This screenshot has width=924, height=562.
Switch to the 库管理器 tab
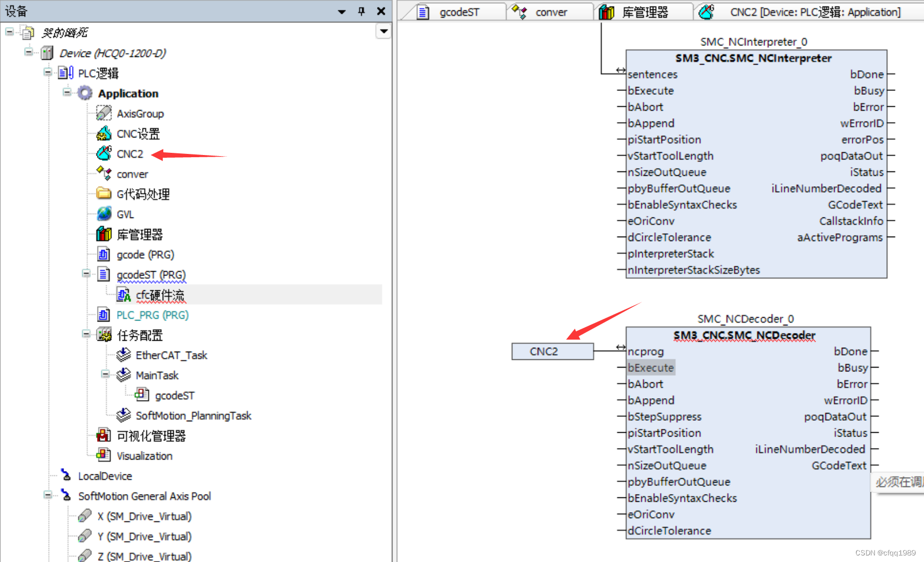[x=642, y=12]
